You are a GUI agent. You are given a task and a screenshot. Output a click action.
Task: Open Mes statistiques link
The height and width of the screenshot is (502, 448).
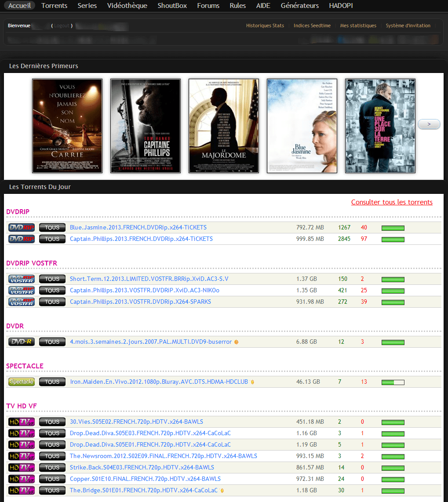(358, 25)
